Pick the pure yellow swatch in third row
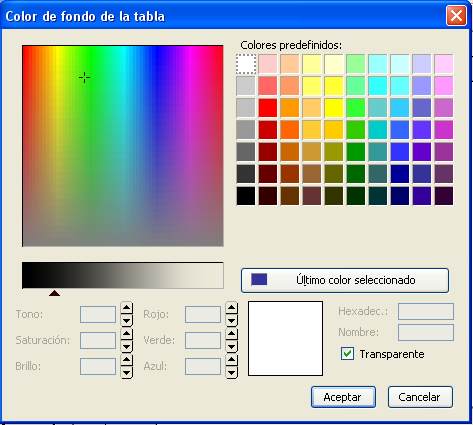 334,108
